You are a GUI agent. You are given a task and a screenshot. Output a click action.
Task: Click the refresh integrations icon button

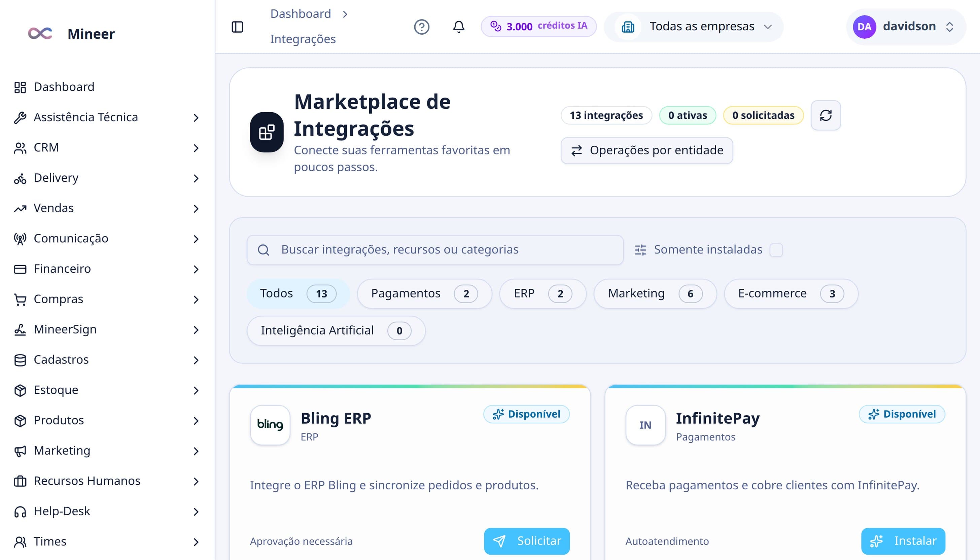click(826, 115)
